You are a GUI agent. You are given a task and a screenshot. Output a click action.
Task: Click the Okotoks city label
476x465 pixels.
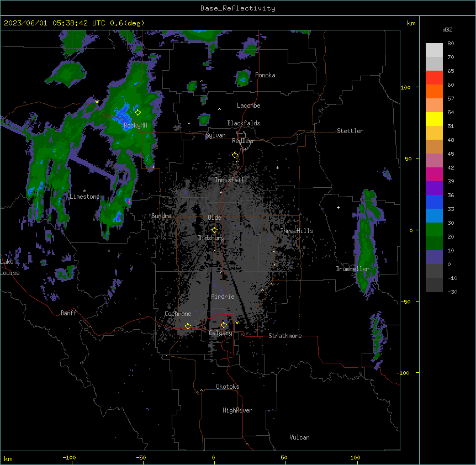click(228, 387)
